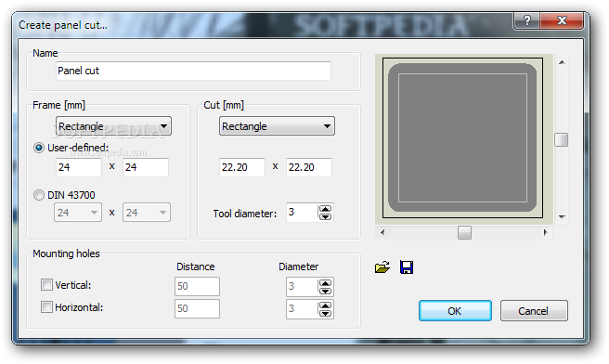Click the frame height input field
609x364 pixels.
pos(146,167)
